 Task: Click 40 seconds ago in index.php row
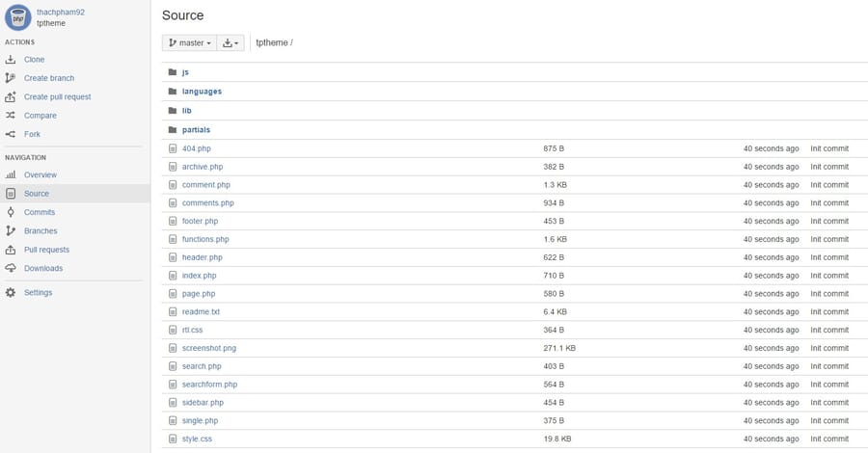pos(772,276)
